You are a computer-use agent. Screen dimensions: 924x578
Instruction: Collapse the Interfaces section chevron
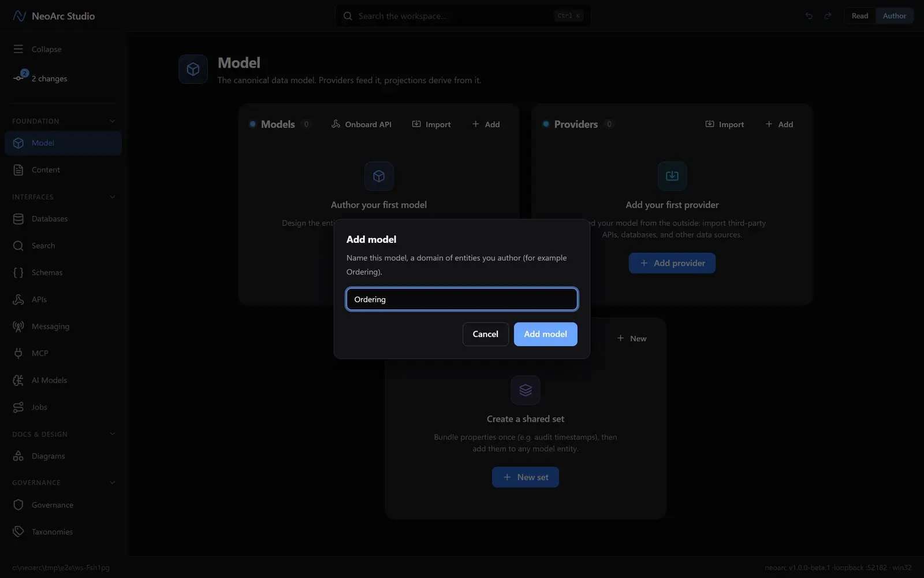pos(113,197)
